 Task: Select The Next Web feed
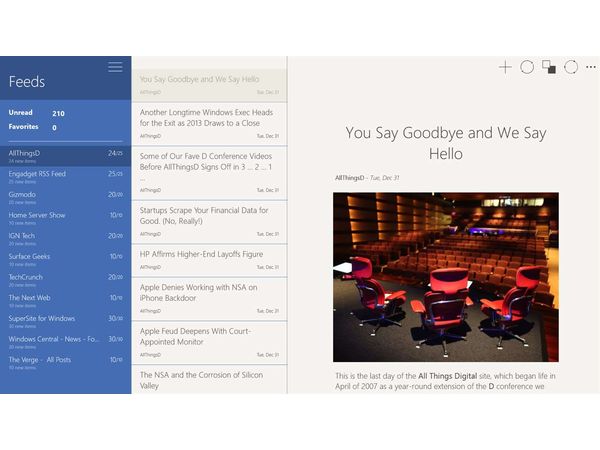66,300
